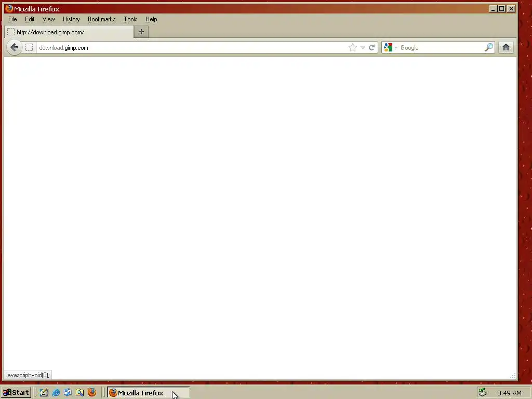This screenshot has height=399, width=532.
Task: Open the File menu
Action: (12, 19)
